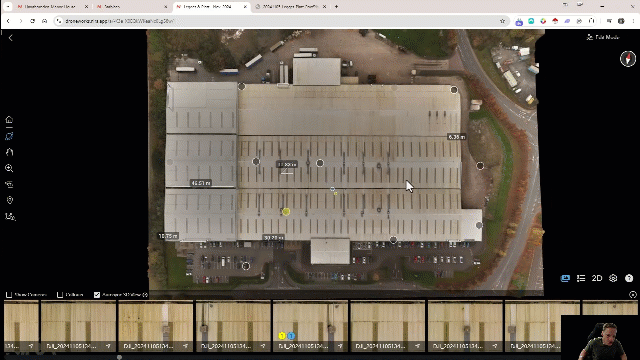Select the yellow annotation marker on the roof

tap(286, 211)
